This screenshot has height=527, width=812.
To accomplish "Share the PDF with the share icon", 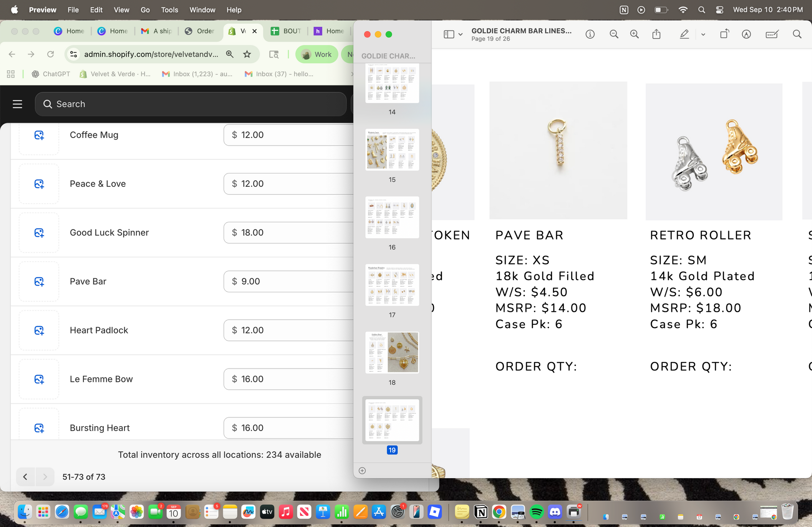I will [656, 34].
